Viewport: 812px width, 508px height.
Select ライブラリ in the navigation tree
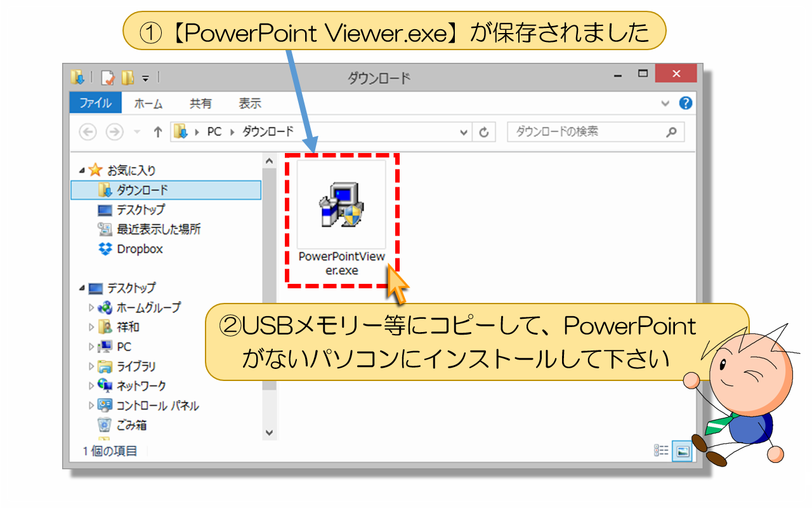[x=136, y=366]
